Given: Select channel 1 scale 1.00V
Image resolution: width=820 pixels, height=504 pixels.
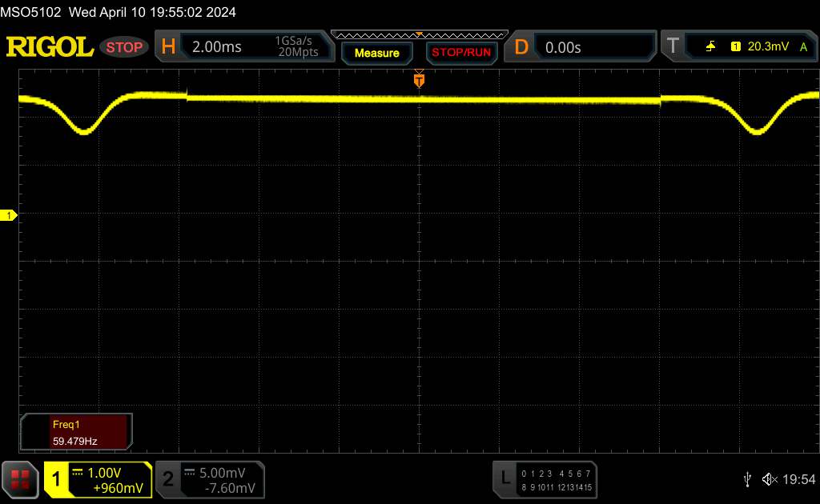Looking at the screenshot, I should (x=104, y=473).
